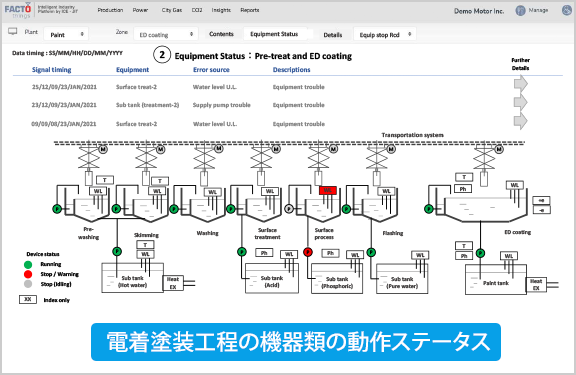This screenshot has height=375, width=576.
Task: Click the Heat EX box beside Paint tank
Action: [536, 285]
